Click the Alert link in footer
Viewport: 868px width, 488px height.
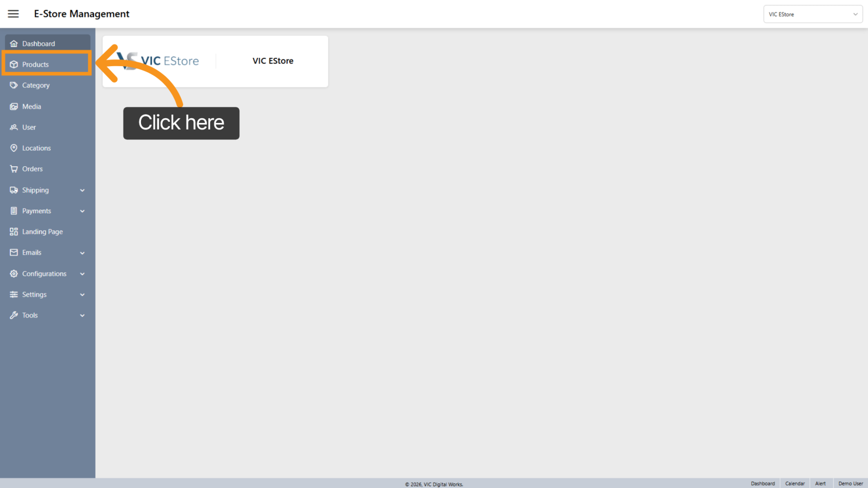pyautogui.click(x=820, y=483)
